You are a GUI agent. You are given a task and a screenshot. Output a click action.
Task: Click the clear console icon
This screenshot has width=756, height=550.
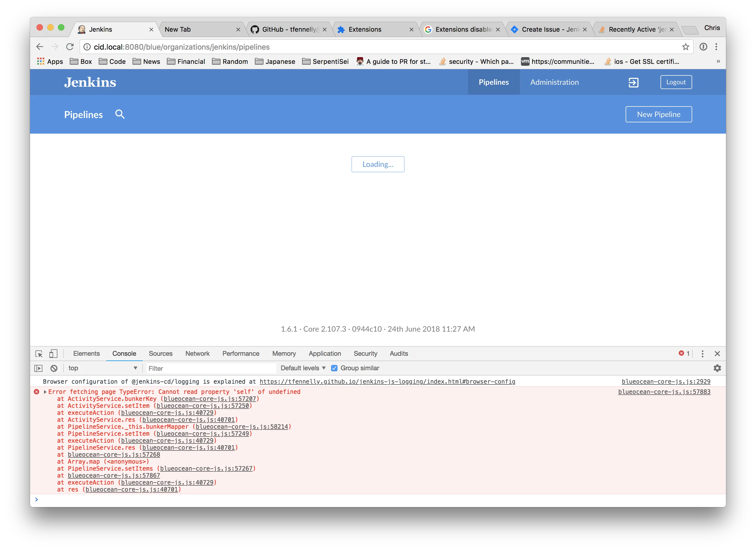coord(54,368)
